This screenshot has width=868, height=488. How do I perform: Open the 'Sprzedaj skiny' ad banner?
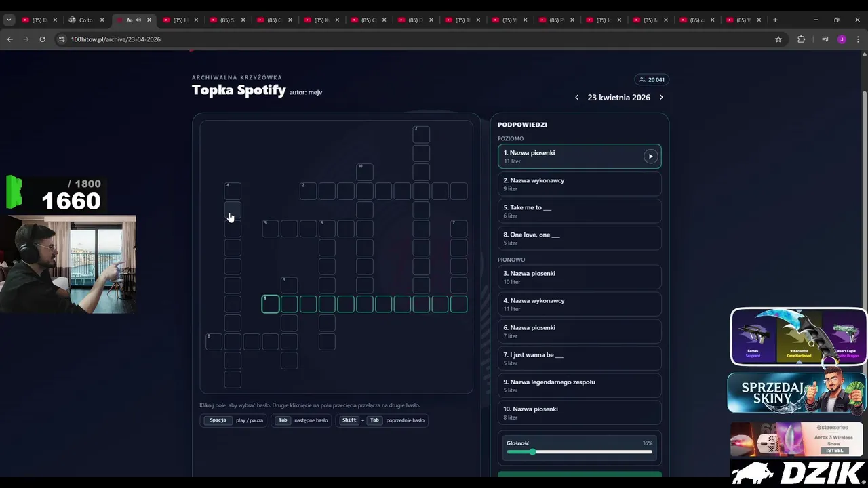[x=797, y=392]
